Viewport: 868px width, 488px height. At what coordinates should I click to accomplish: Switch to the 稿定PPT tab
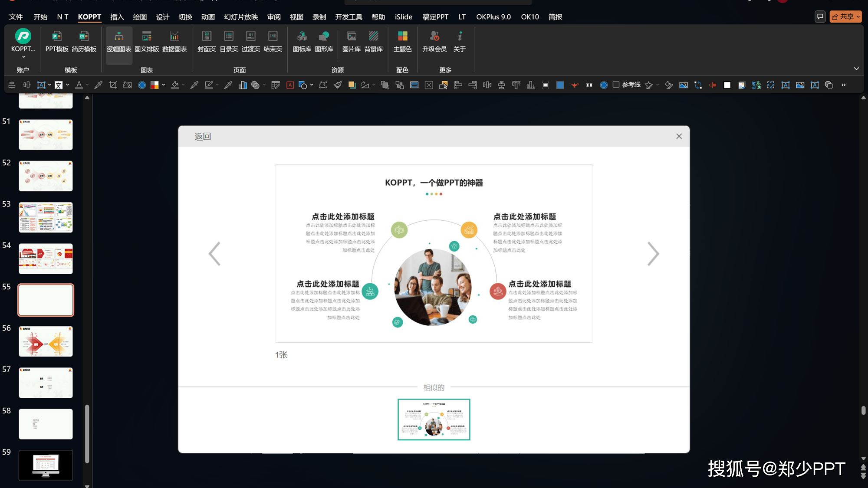pos(435,17)
